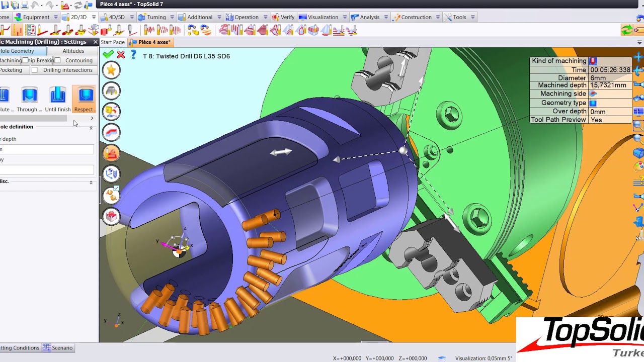Click the Machining side value icon

[593, 94]
